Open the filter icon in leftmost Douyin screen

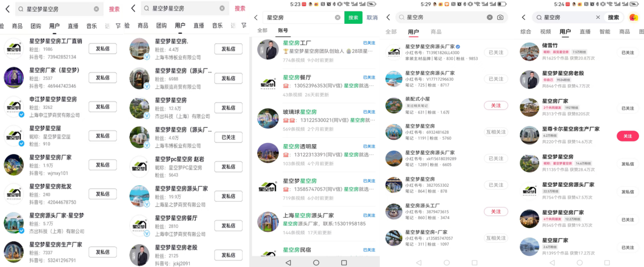(118, 26)
